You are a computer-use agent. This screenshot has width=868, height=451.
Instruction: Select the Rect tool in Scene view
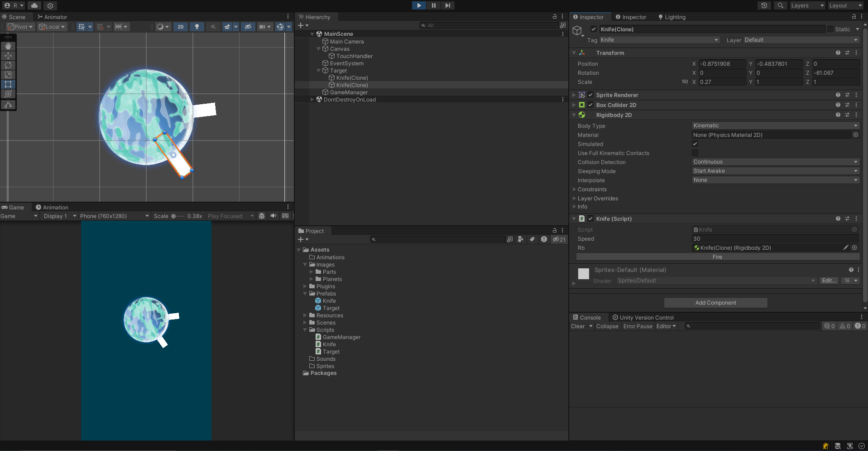[8, 84]
